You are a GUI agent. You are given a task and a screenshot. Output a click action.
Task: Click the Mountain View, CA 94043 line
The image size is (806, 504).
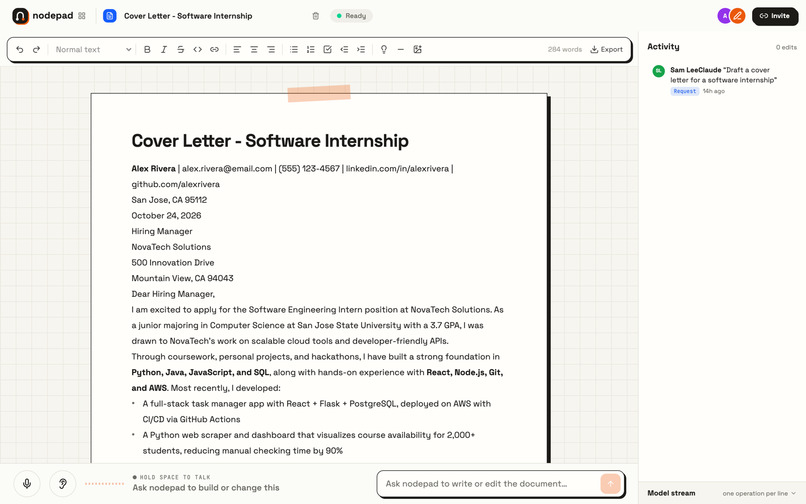pos(182,278)
